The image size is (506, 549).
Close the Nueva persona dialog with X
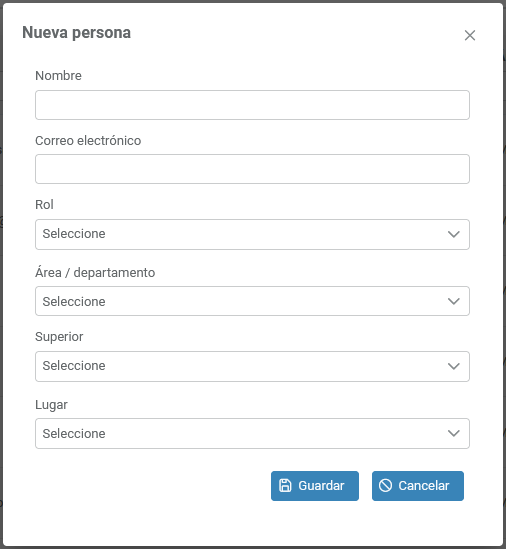pos(470,35)
